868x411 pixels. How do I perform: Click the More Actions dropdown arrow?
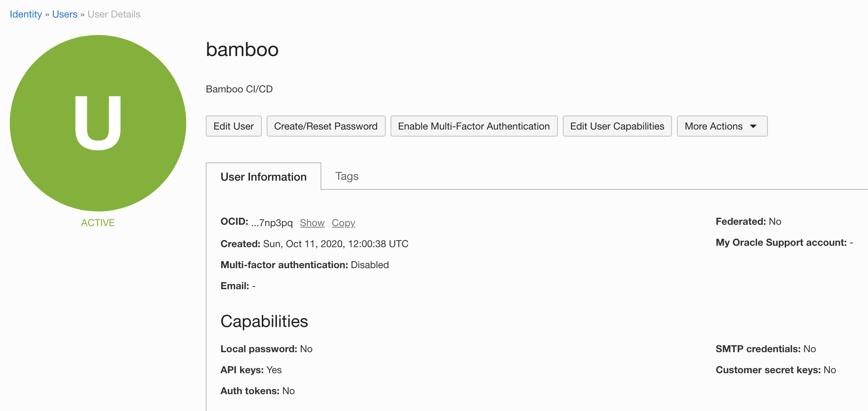click(754, 126)
